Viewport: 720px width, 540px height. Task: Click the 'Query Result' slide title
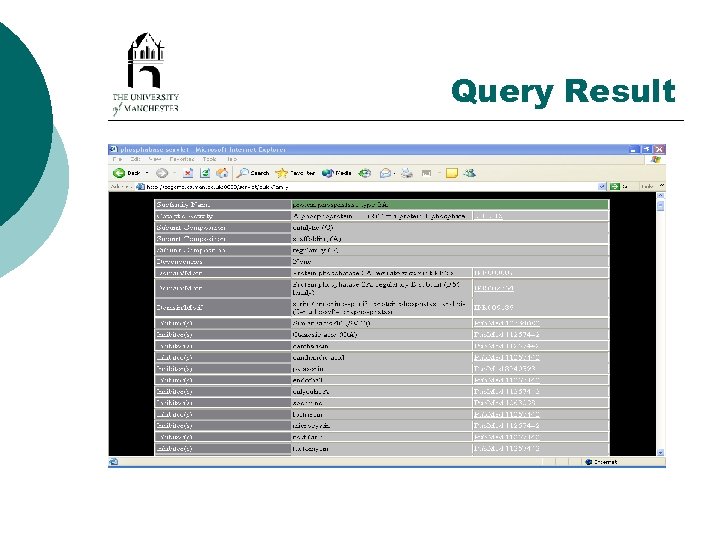[563, 91]
